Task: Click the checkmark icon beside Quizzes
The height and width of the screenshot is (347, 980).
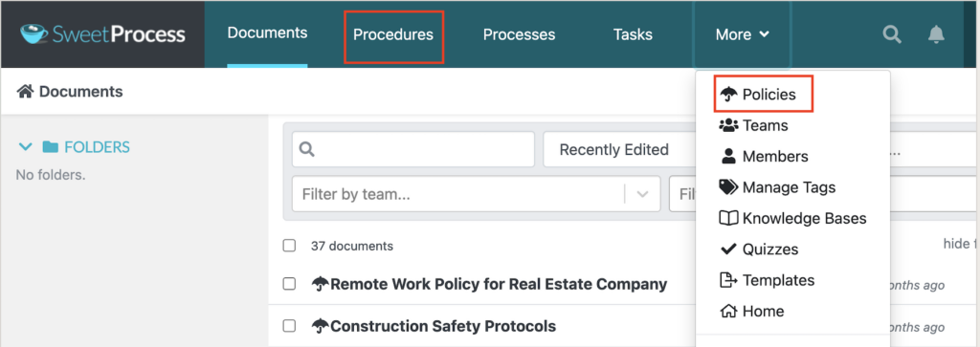Action: [728, 249]
